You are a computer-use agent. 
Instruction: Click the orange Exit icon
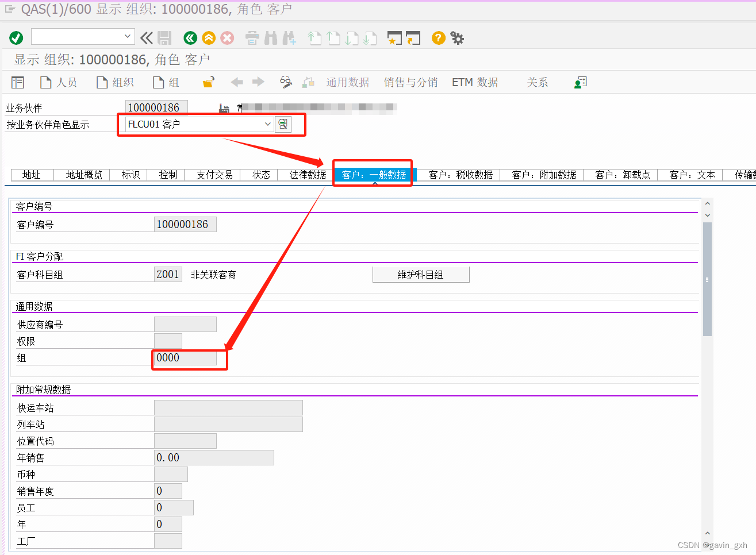(209, 38)
